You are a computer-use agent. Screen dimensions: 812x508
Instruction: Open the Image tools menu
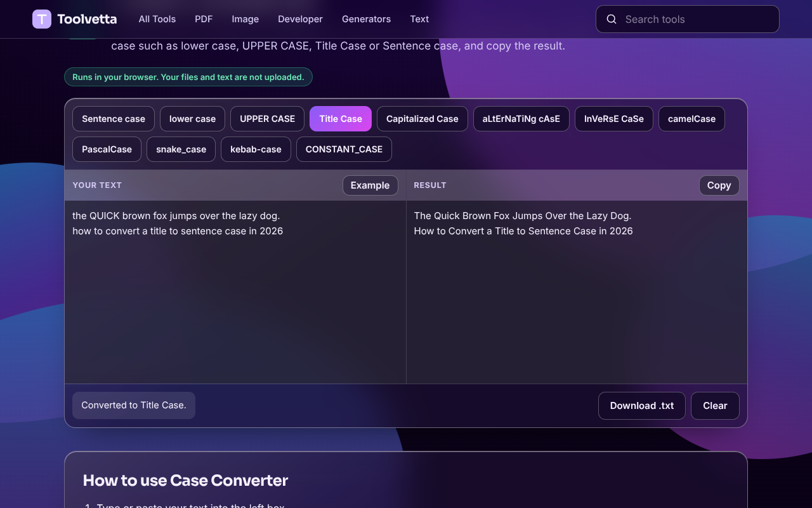[246, 19]
